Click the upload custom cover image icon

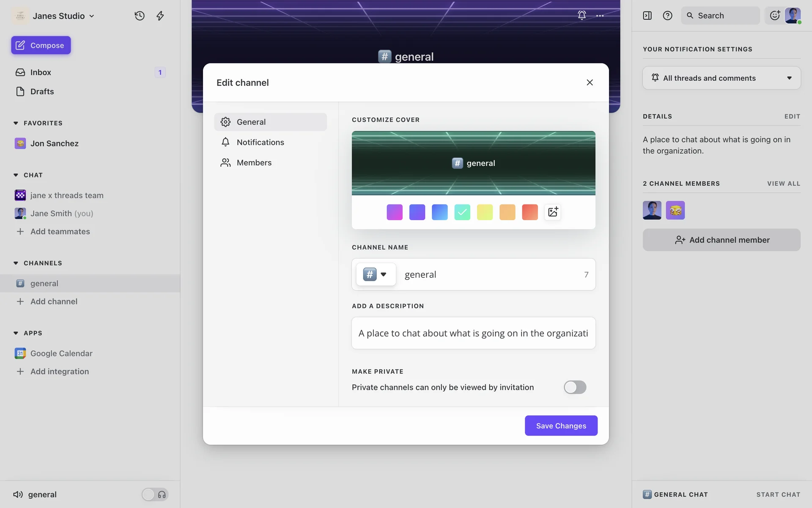tap(553, 212)
